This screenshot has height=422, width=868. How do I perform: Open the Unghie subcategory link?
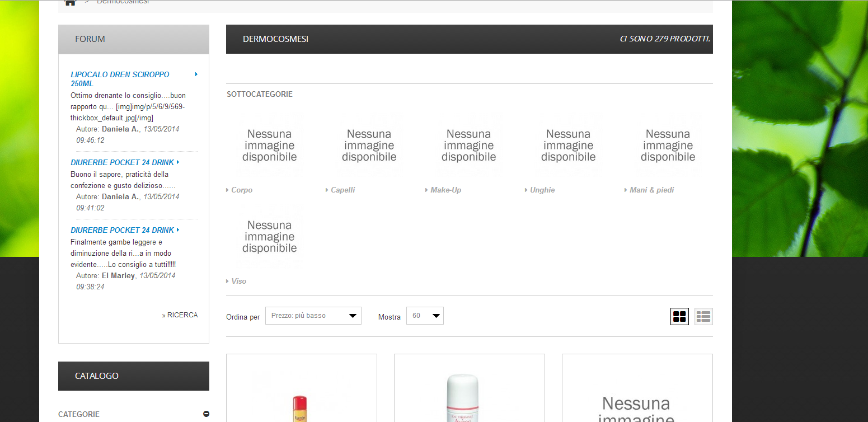click(x=542, y=190)
